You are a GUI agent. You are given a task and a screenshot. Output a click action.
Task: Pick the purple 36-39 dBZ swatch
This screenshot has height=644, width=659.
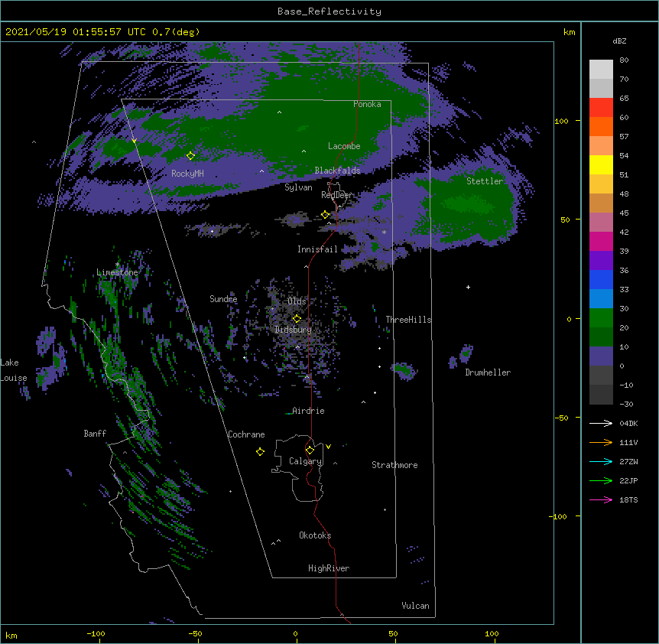601,261
